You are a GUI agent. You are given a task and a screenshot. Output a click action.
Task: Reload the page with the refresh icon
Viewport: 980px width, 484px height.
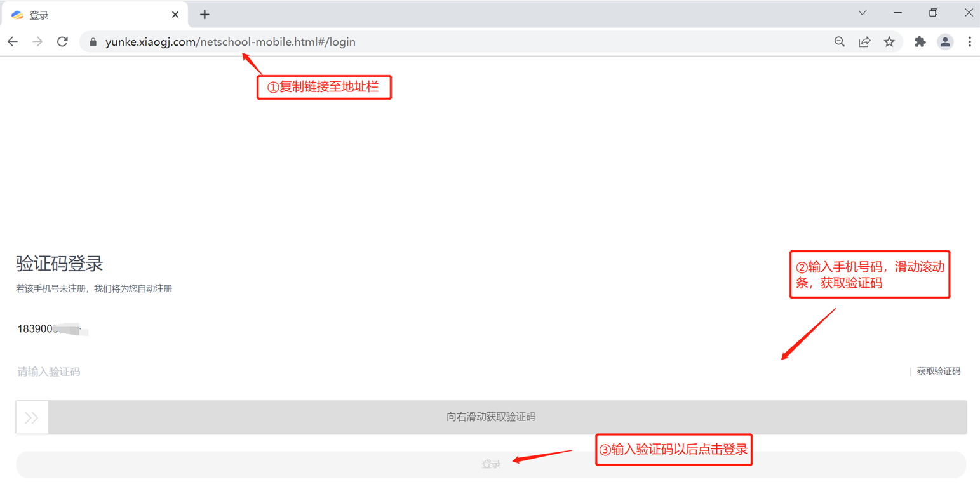[62, 42]
